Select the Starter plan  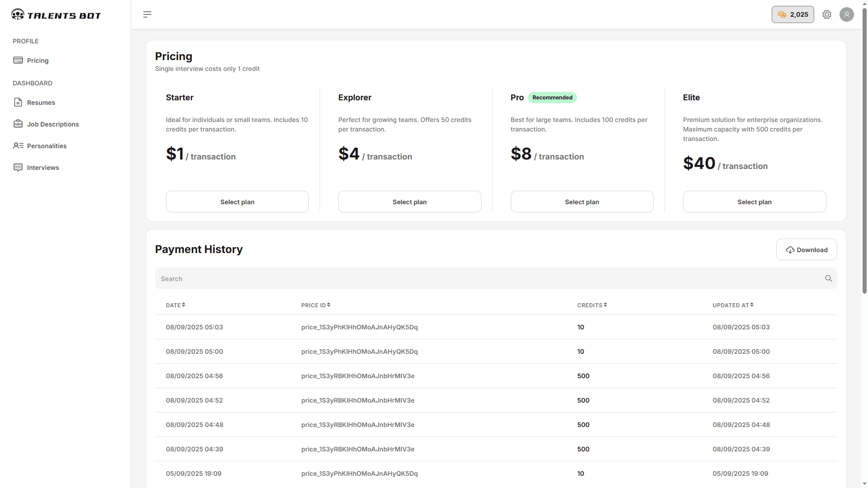click(237, 202)
